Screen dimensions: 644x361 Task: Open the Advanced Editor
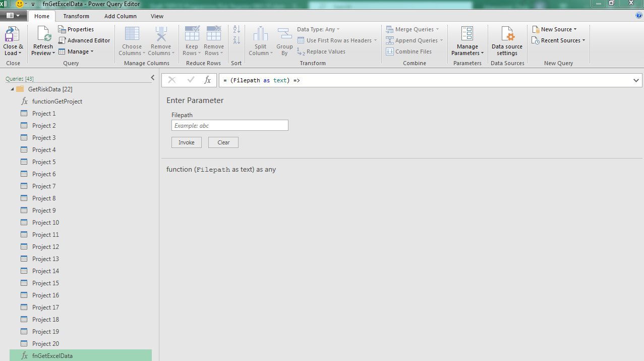coord(84,40)
